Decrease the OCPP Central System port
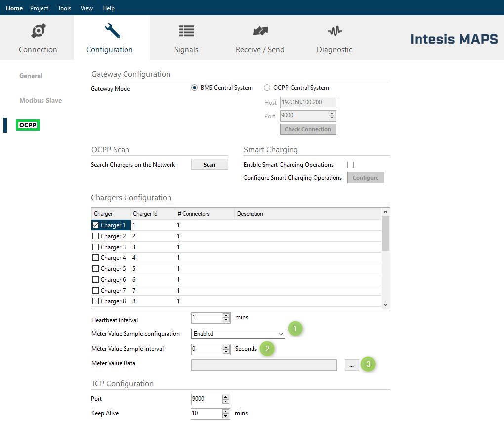The width and height of the screenshot is (504, 421). [332, 118]
